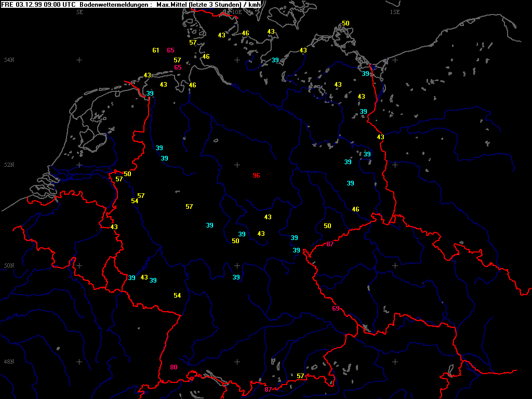This screenshot has width=532, height=399.
Task: Click the red 96 wind value
Action: 256,176
